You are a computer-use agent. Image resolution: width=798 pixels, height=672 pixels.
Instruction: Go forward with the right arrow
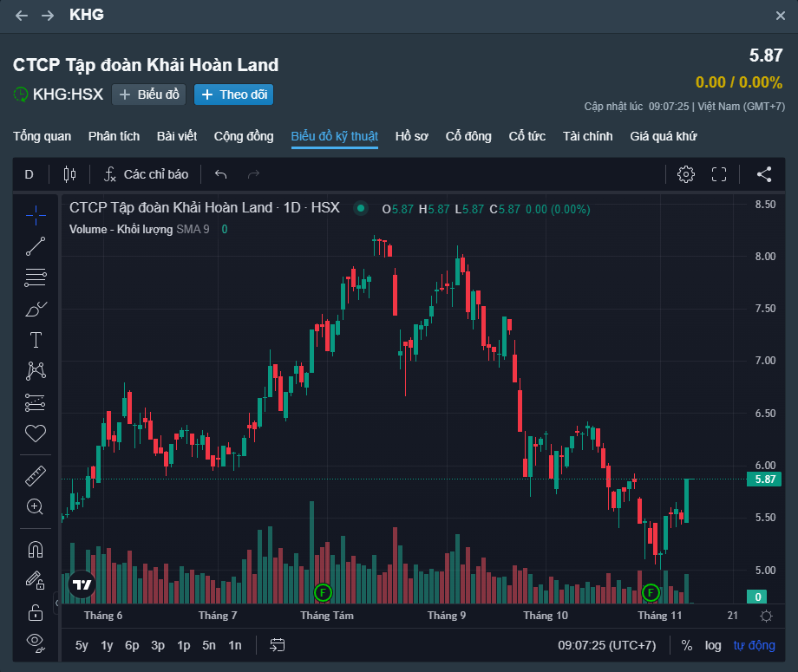tap(48, 16)
